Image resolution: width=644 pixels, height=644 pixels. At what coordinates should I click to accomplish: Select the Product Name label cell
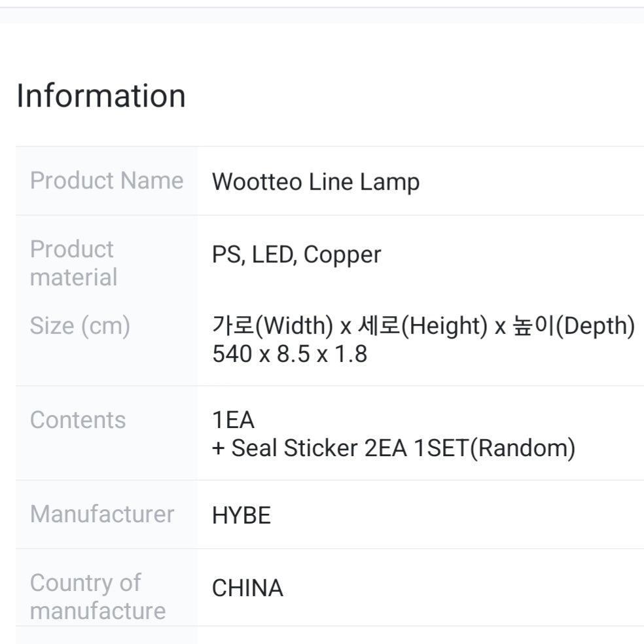click(x=107, y=181)
